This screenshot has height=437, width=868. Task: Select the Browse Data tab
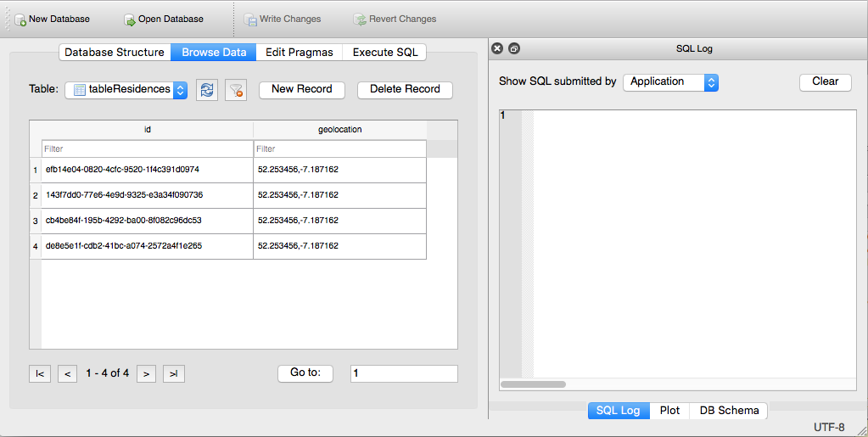tap(214, 52)
